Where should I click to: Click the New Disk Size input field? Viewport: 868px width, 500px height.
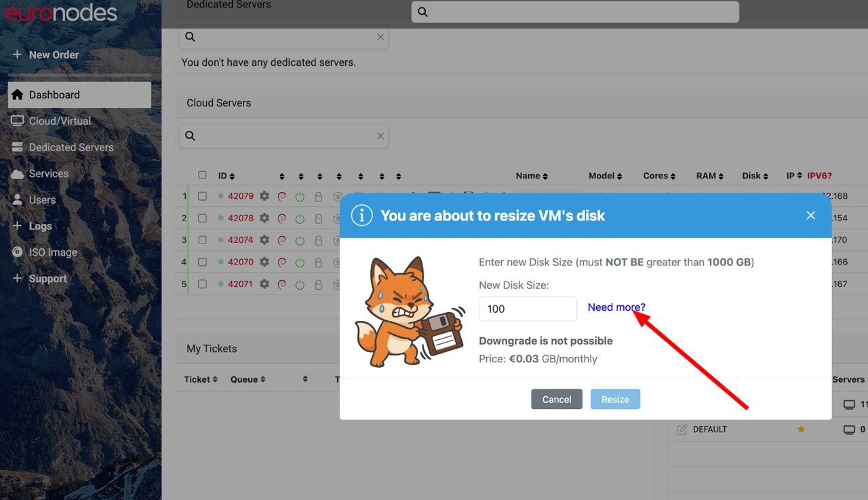coord(528,309)
